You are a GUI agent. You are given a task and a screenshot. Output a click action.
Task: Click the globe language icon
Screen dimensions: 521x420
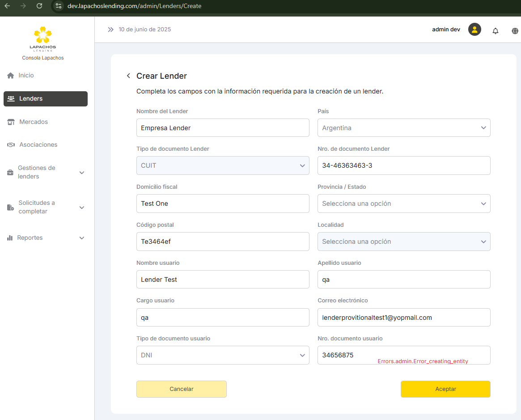(515, 31)
